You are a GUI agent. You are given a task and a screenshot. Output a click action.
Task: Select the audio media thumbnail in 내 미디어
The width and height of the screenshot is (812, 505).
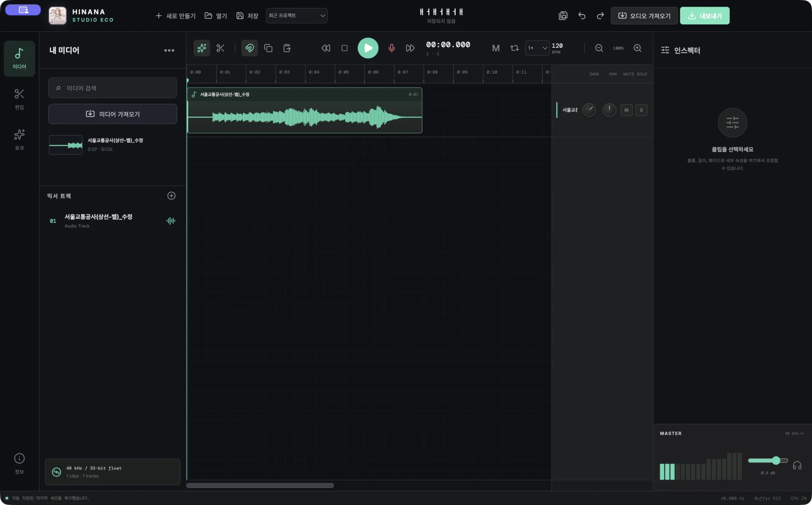click(66, 145)
